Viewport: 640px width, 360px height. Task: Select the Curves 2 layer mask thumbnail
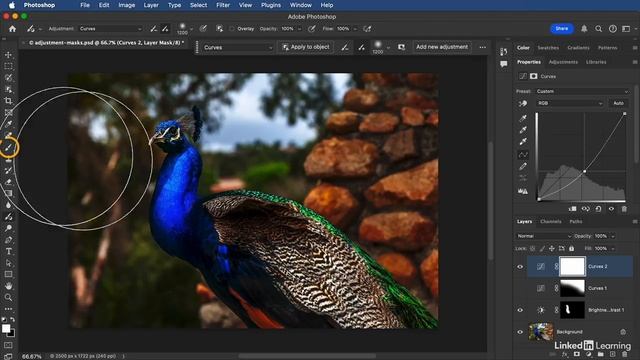point(572,267)
